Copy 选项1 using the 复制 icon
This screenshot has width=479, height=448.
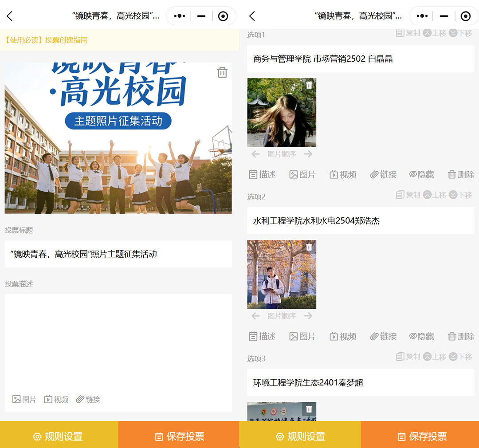[408, 32]
